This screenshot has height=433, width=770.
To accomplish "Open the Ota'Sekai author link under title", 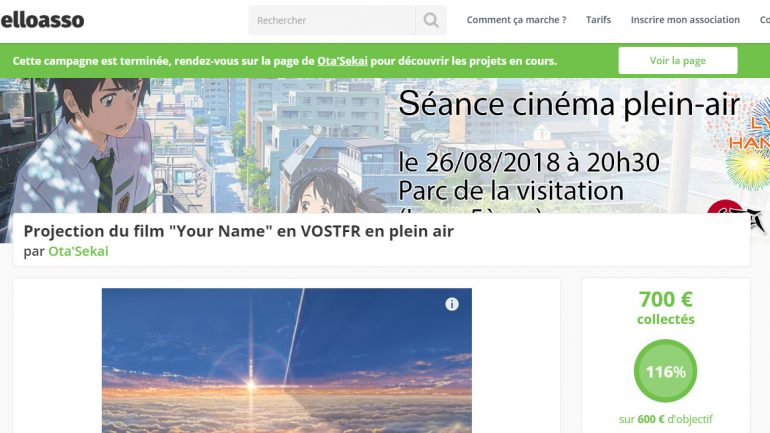I will pos(78,251).
